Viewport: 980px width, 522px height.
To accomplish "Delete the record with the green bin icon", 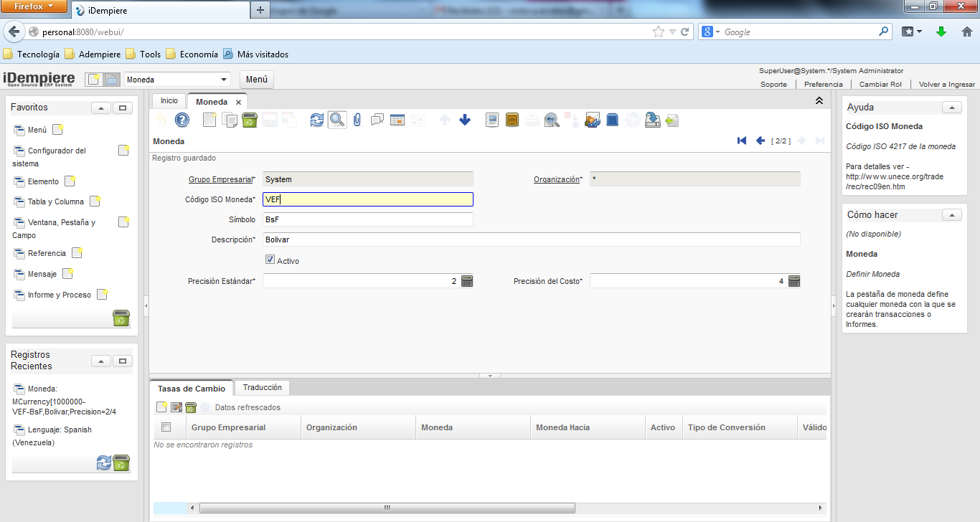I will 249,120.
